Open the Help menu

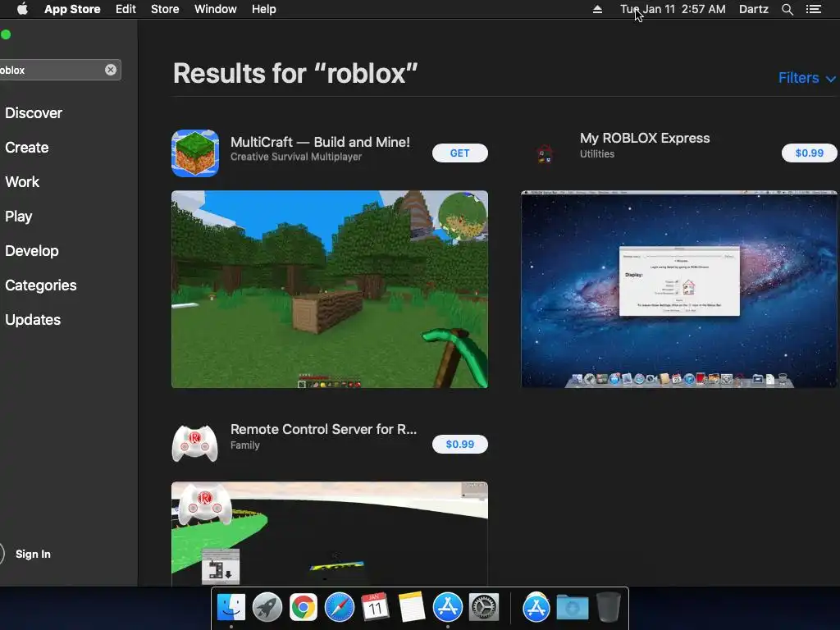[263, 9]
